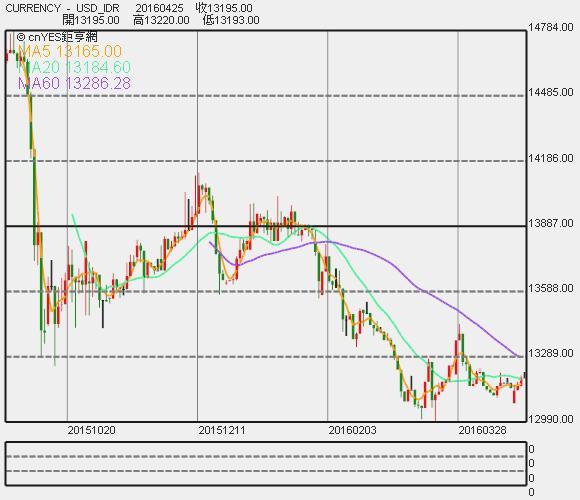
Task: Click the empty indicator panel below chart
Action: point(266,464)
